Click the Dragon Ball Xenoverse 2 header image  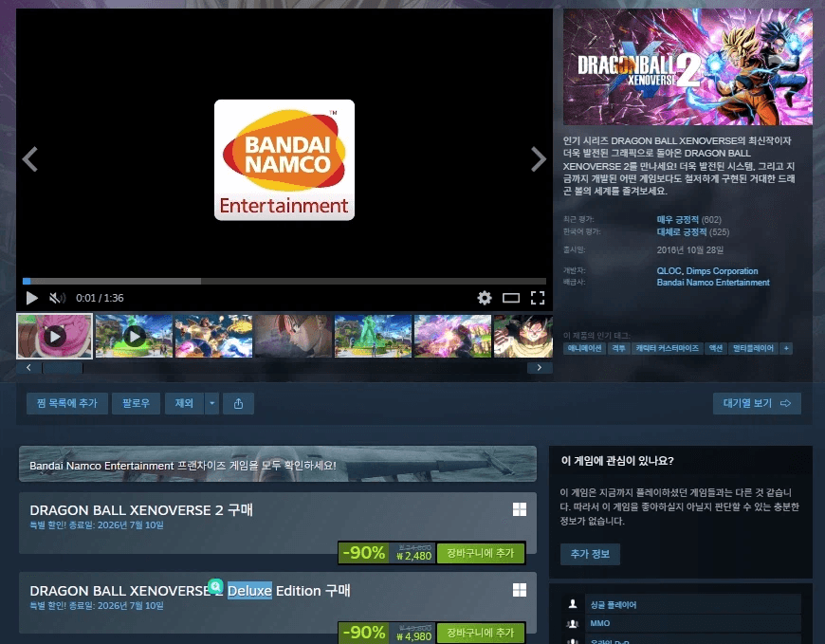point(687,66)
